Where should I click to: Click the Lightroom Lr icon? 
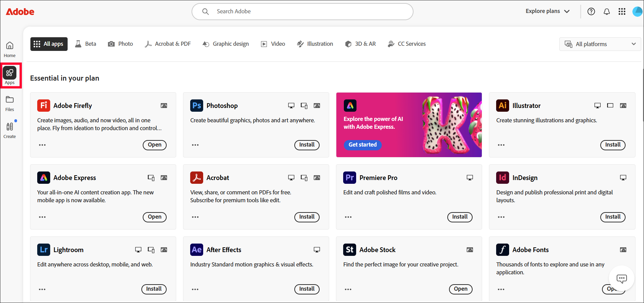pyautogui.click(x=44, y=250)
